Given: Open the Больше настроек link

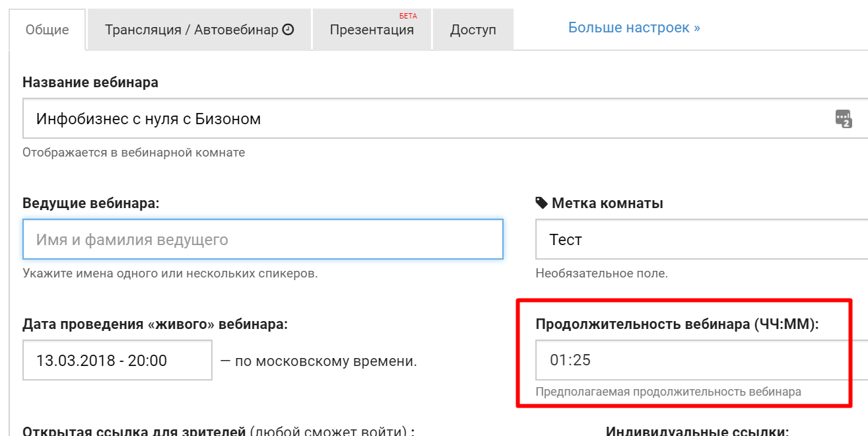Looking at the screenshot, I should pos(634,28).
